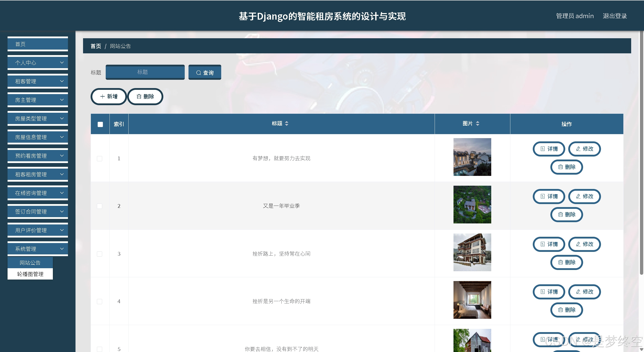
Task: Check the checkbox for row 3
Action: click(100, 254)
